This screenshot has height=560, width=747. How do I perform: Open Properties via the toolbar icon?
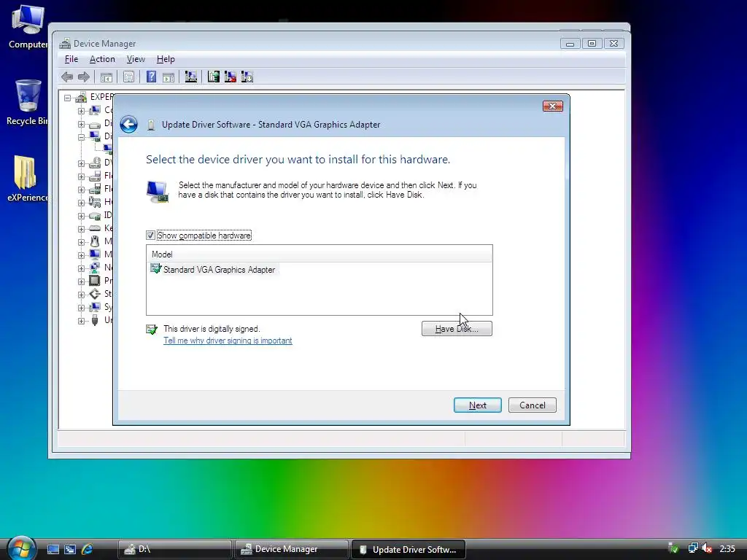coord(128,77)
